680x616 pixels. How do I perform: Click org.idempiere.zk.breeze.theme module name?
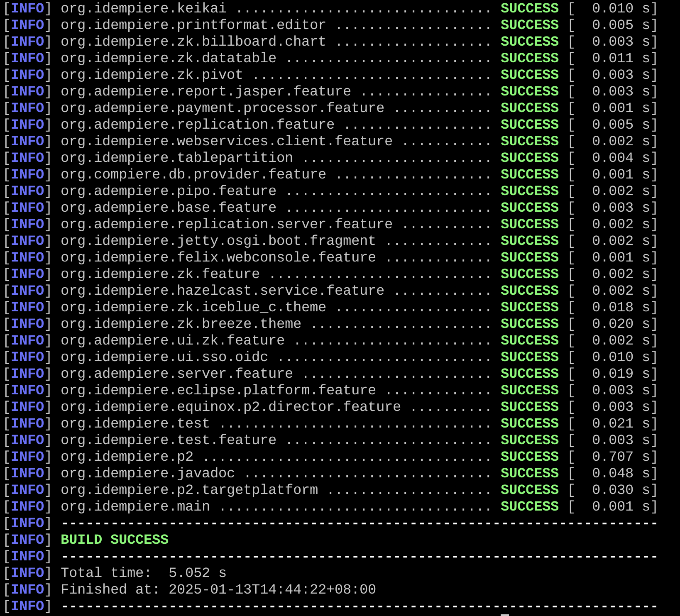[181, 324]
